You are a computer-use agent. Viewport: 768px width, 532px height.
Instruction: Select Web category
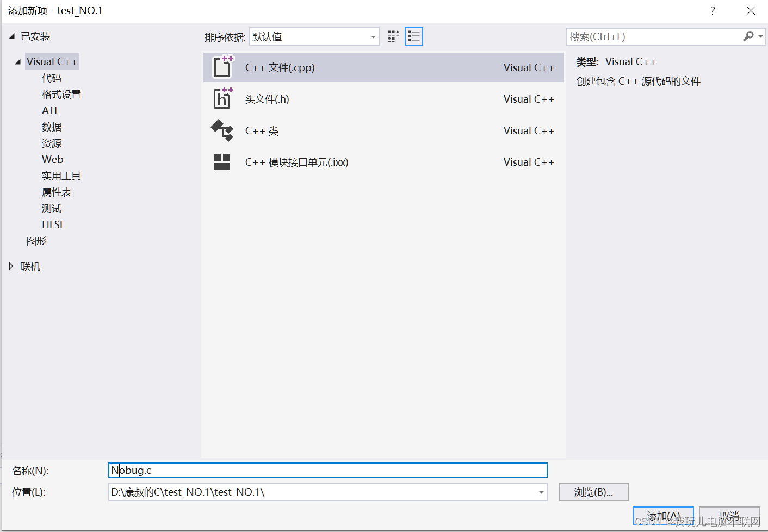(x=53, y=160)
